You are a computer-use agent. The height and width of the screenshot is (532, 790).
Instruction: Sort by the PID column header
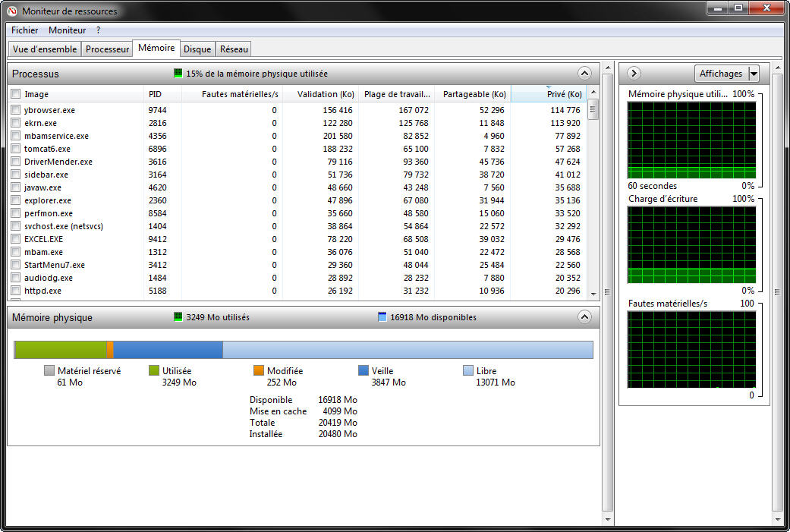point(162,94)
